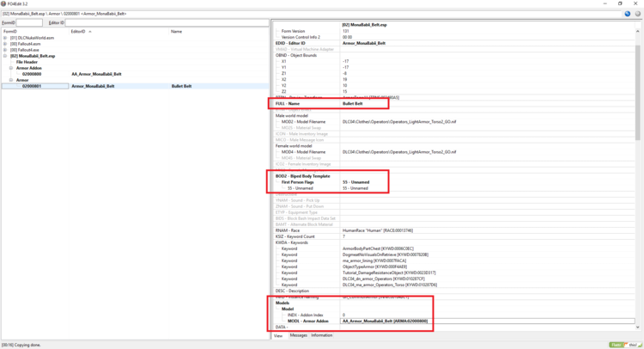Switch to the Information tab
The width and height of the screenshot is (644, 349).
point(322,335)
